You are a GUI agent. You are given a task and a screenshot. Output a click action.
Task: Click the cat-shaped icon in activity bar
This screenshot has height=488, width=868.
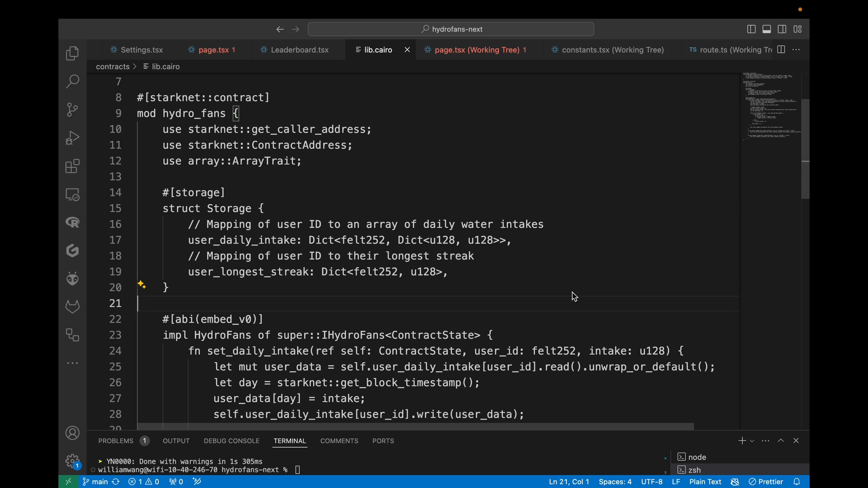point(72,307)
